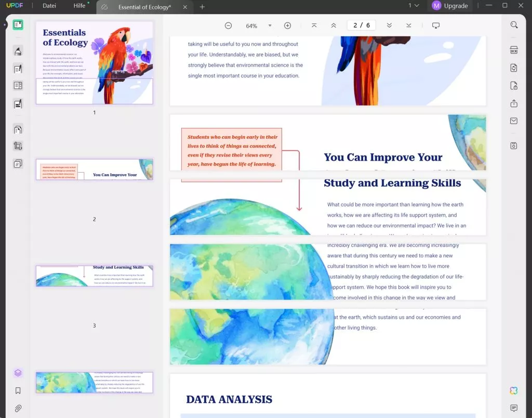Open the Page Tools batch icon
This screenshot has width=532, height=418.
click(18, 164)
